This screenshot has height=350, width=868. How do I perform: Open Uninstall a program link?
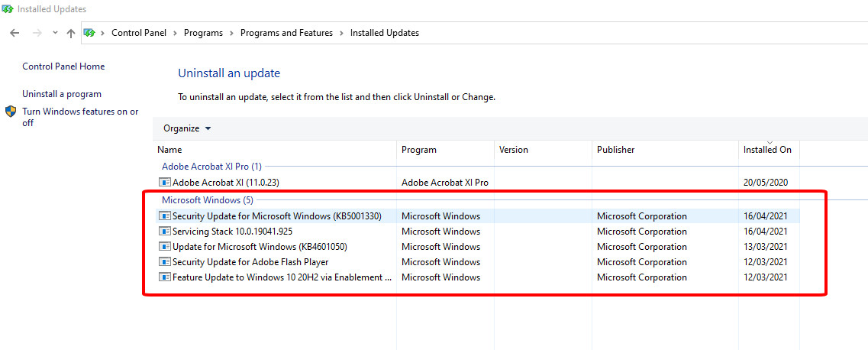(x=62, y=94)
